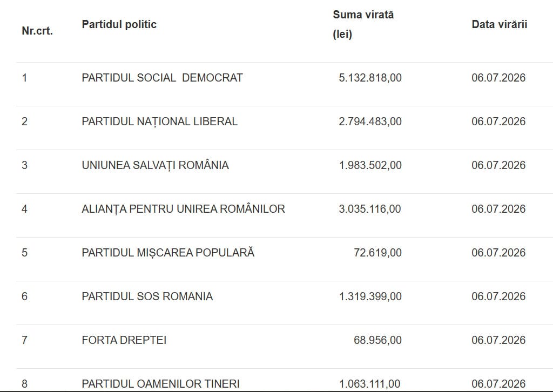Click the amount 1.319.399,00
553x392 pixels.
point(370,296)
